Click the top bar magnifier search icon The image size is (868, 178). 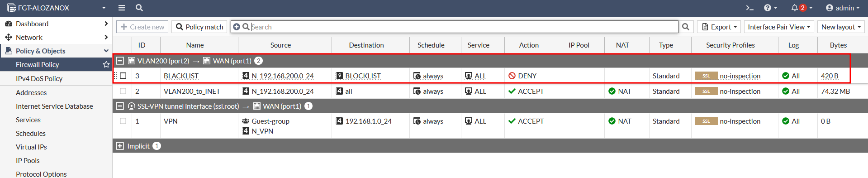click(139, 8)
